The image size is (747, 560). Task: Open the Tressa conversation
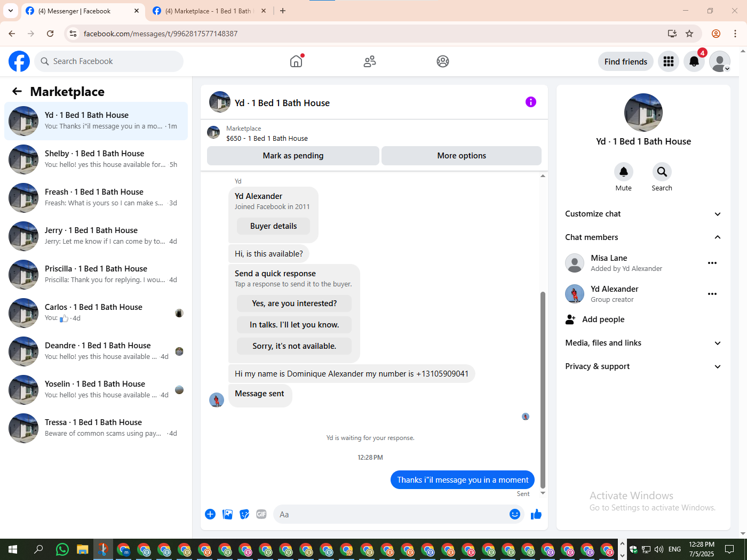[x=96, y=428]
